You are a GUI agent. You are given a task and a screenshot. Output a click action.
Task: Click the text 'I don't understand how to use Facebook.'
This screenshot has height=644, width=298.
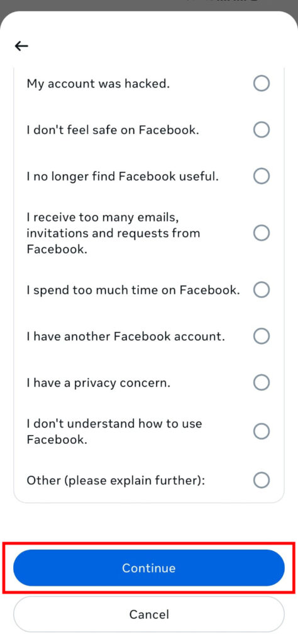point(114,431)
